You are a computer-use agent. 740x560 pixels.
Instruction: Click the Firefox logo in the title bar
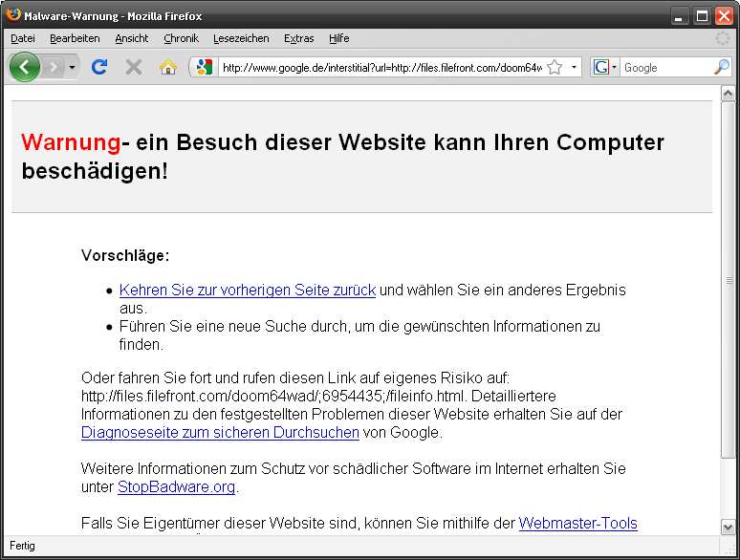[x=13, y=14]
